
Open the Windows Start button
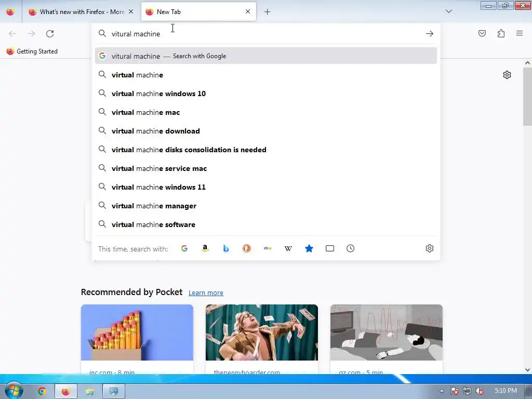(14, 391)
